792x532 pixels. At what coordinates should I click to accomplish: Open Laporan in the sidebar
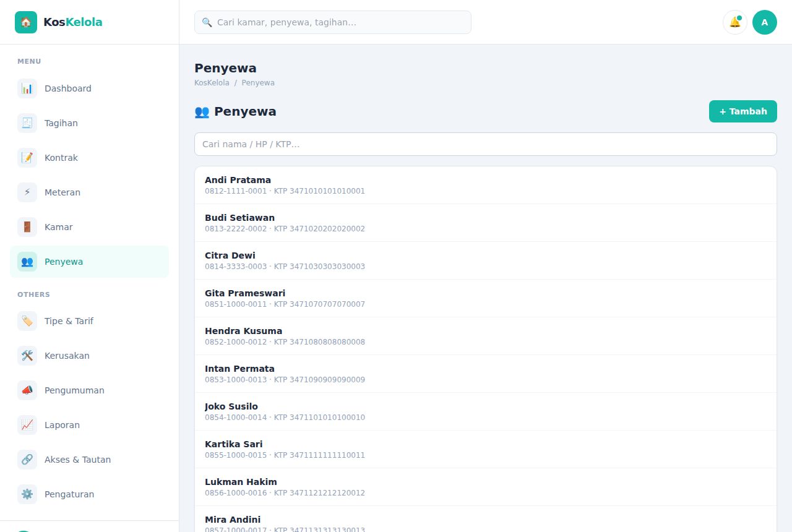(x=89, y=425)
